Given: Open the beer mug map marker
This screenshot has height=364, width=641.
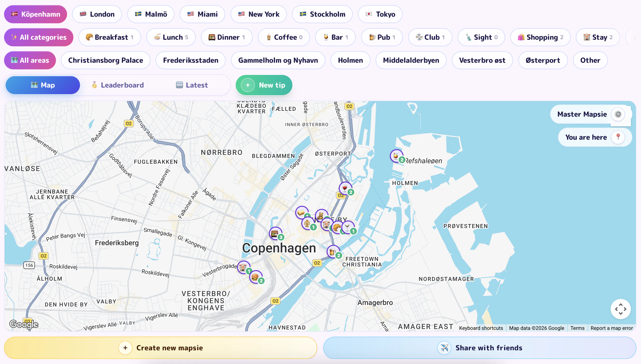Looking at the screenshot, I should click(333, 252).
